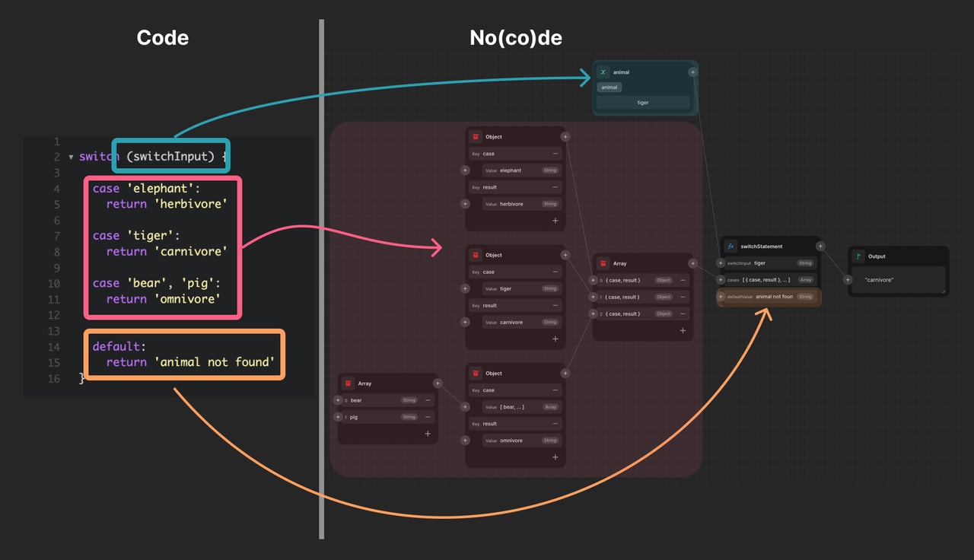
Task: Click the flag icon on the Output node
Action: (858, 256)
